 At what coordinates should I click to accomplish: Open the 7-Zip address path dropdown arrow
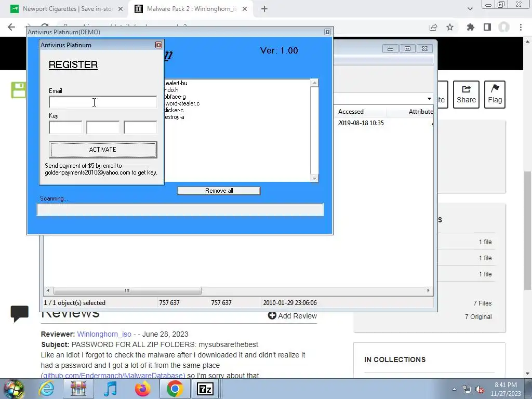tap(429, 99)
